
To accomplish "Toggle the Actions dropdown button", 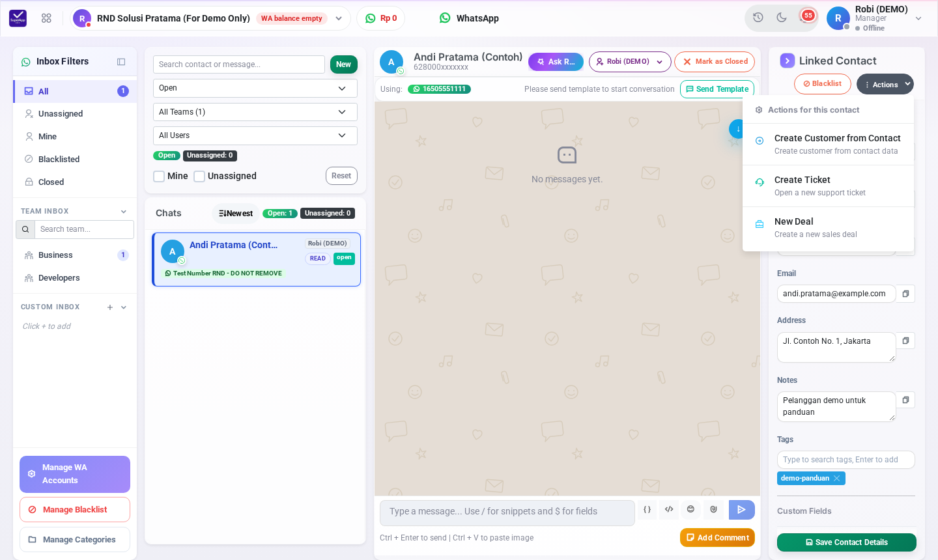I will point(885,85).
